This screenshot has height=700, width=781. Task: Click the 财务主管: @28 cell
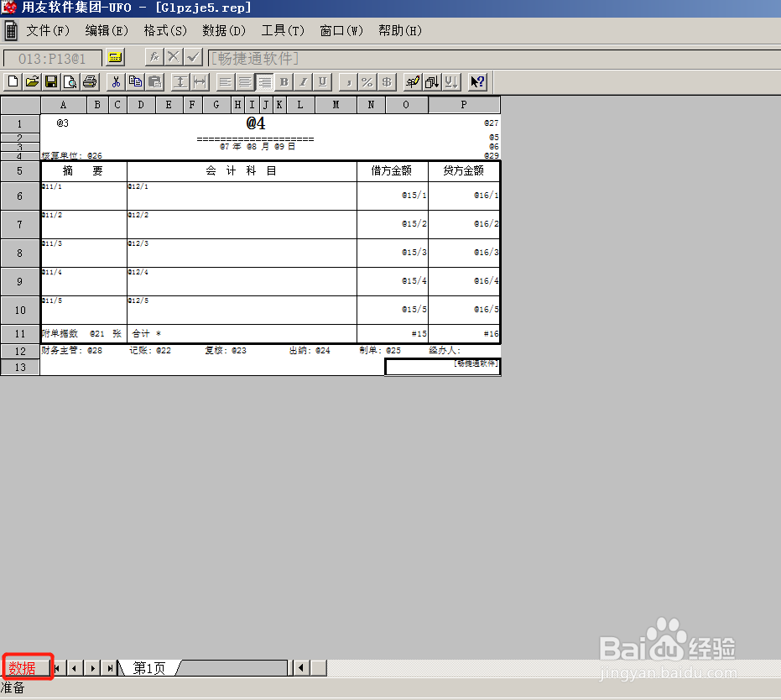[x=72, y=351]
